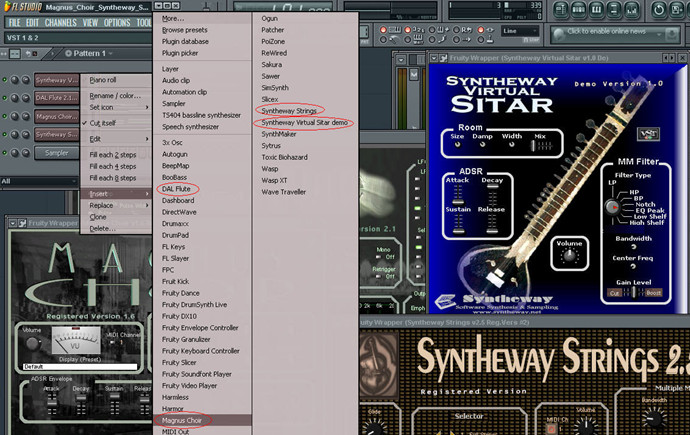Screen dimensions: 690x435
Task: Select the DAL Flute 2.1 channel button
Action: pos(56,98)
